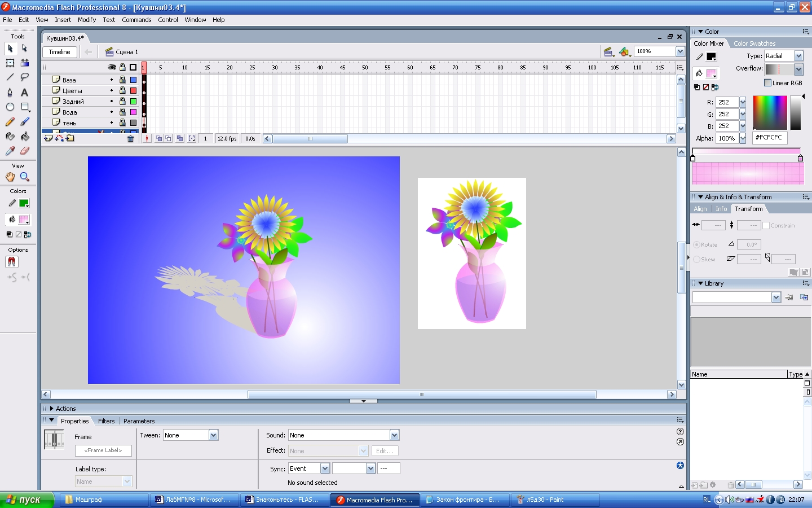Open the Modify menu
The width and height of the screenshot is (812, 508).
pyautogui.click(x=87, y=20)
